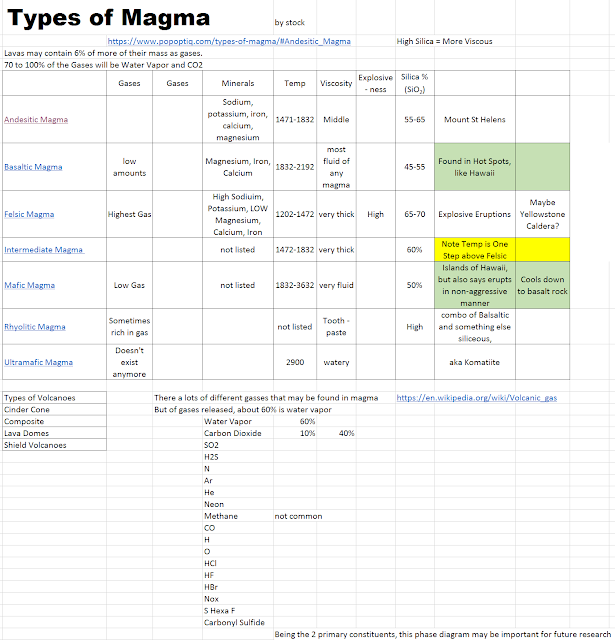
Task: Select 'High Silica = More Viscous' cell
Action: (444, 41)
